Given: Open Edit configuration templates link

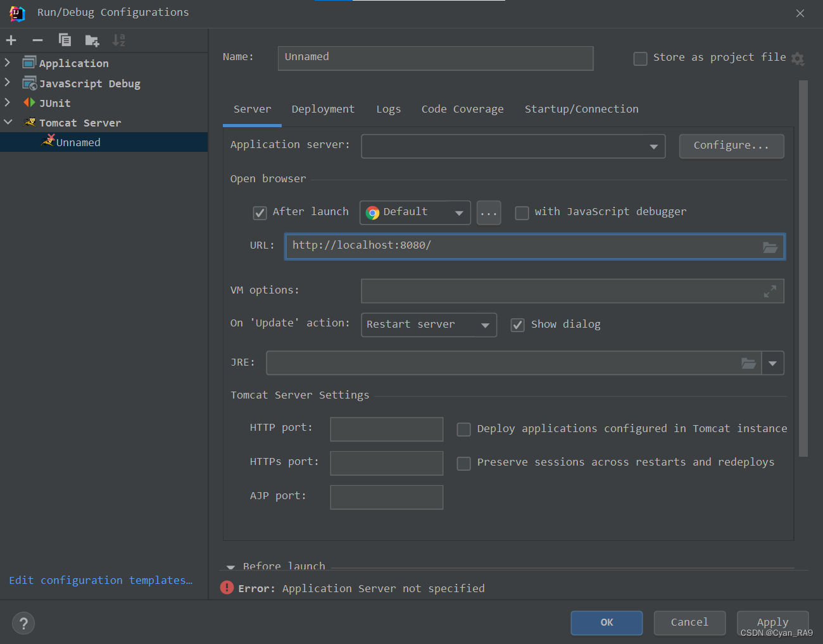Looking at the screenshot, I should (101, 581).
